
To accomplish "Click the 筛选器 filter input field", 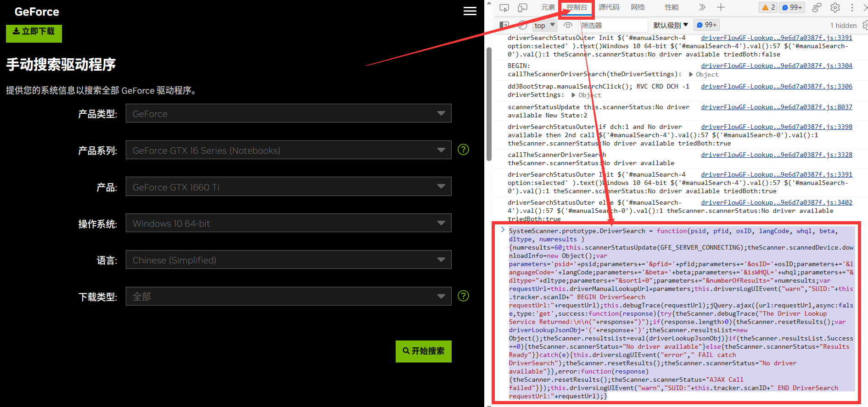I will click(x=613, y=25).
